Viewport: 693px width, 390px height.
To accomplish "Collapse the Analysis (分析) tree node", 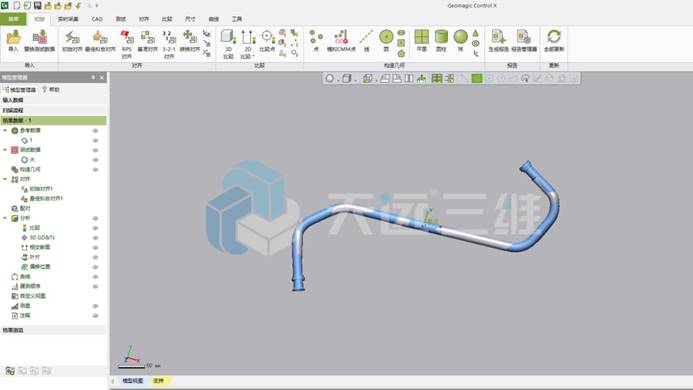I will 5,218.
